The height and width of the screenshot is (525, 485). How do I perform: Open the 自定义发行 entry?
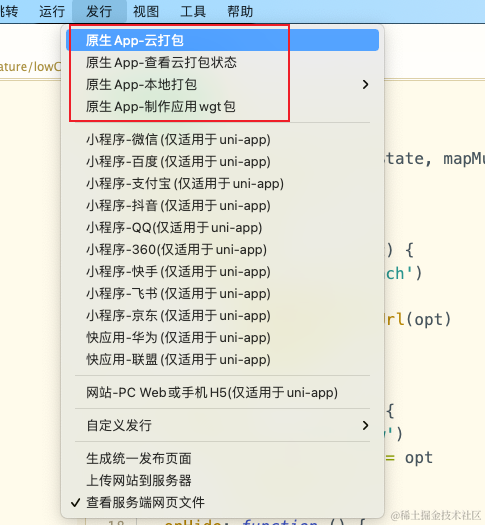[x=223, y=425]
